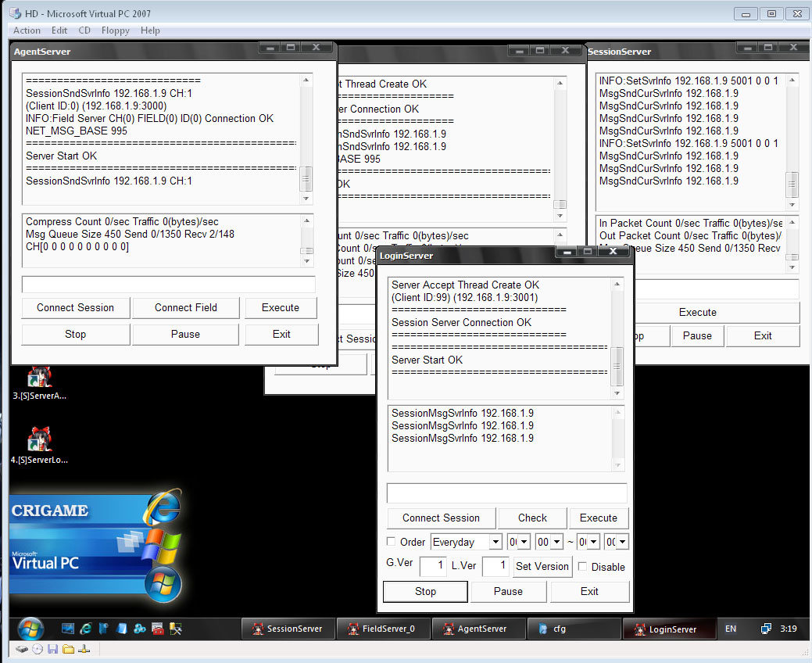
Task: Click the G.Ver version field
Action: click(x=433, y=565)
